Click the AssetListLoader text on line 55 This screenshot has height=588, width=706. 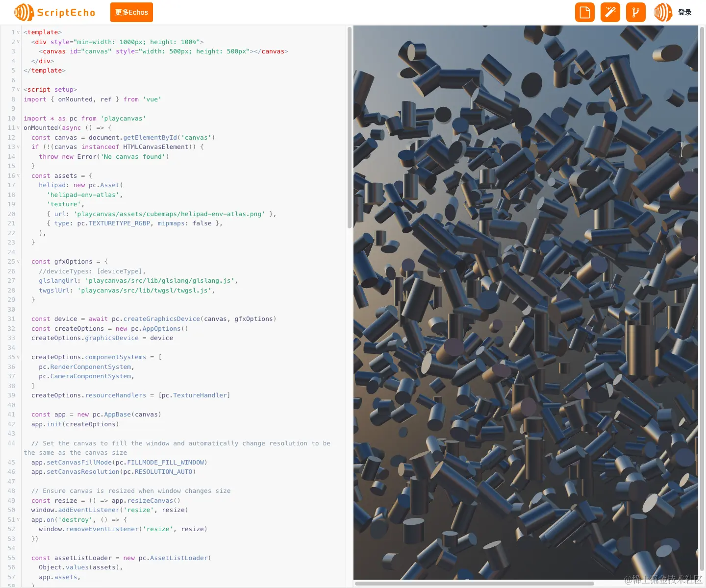coord(179,558)
